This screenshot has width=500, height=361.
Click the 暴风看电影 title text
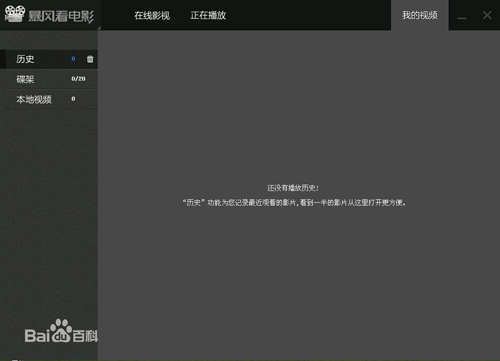[61, 16]
